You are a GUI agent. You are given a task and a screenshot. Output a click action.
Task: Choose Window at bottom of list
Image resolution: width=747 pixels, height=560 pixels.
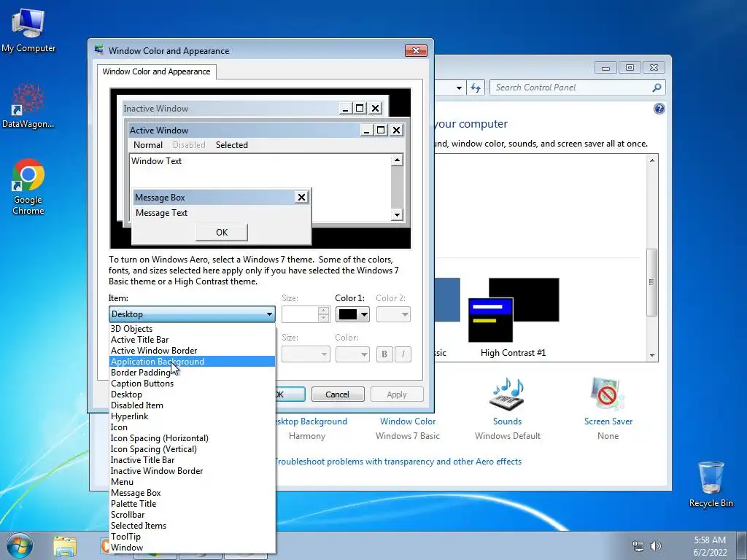(x=192, y=548)
